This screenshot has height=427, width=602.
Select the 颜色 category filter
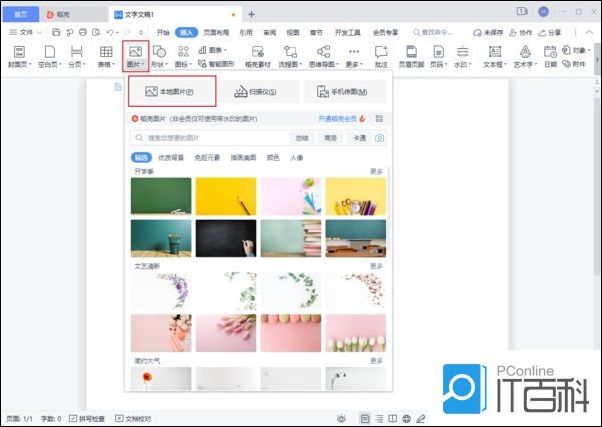[273, 157]
